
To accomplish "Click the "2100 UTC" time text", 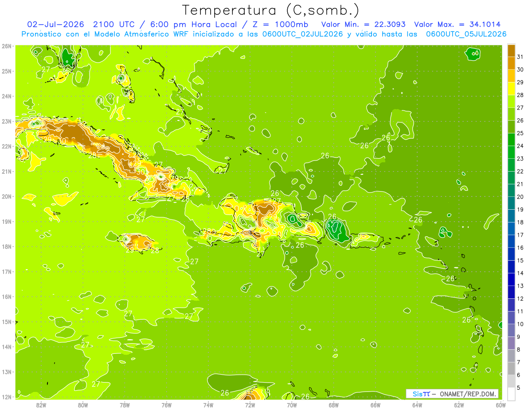I will [x=114, y=24].
